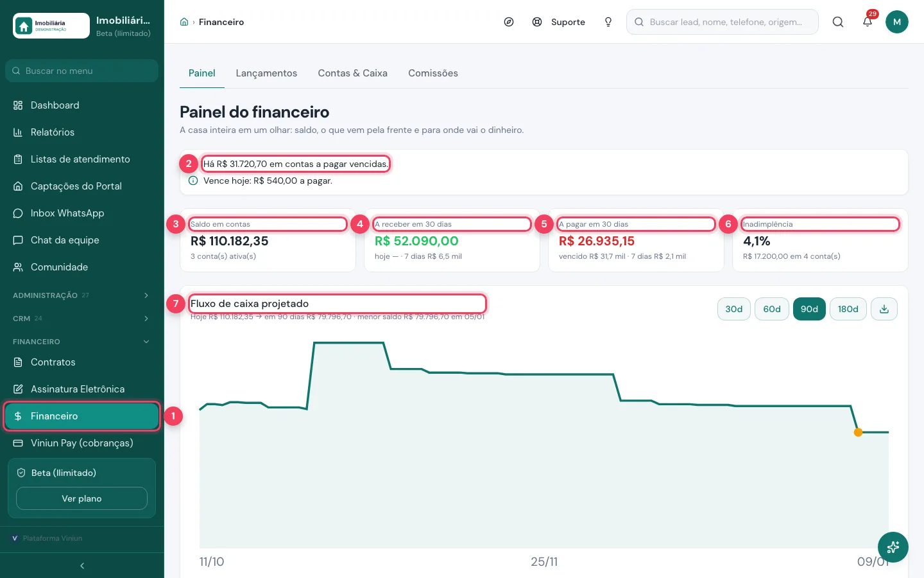Open Contratos in the sidebar

click(82, 362)
